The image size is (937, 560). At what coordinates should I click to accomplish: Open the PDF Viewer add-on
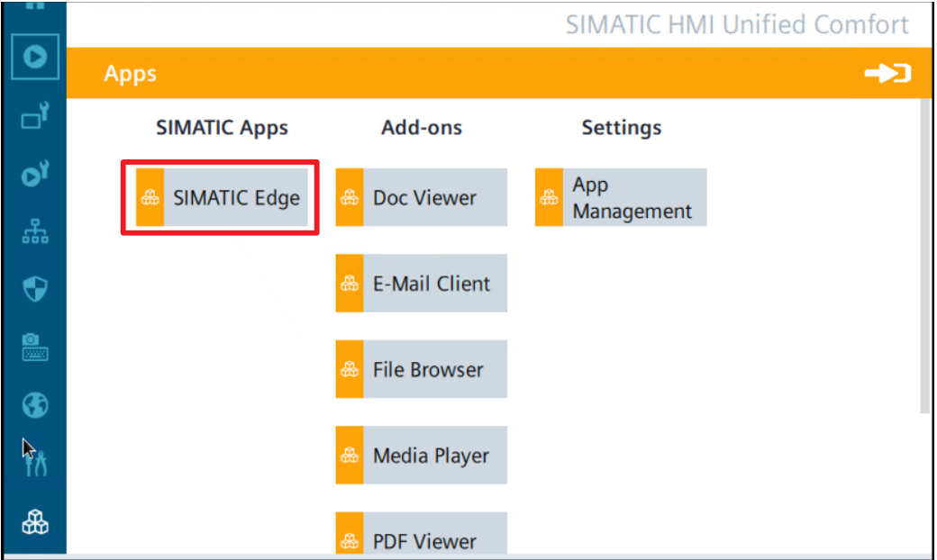click(422, 534)
